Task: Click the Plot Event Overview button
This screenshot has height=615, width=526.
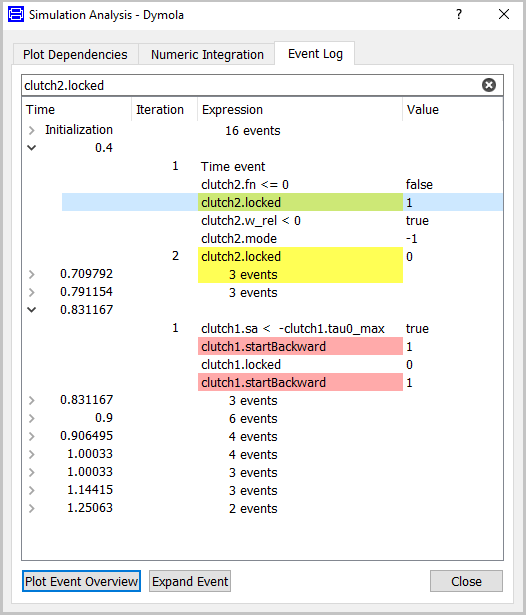Action: [81, 581]
